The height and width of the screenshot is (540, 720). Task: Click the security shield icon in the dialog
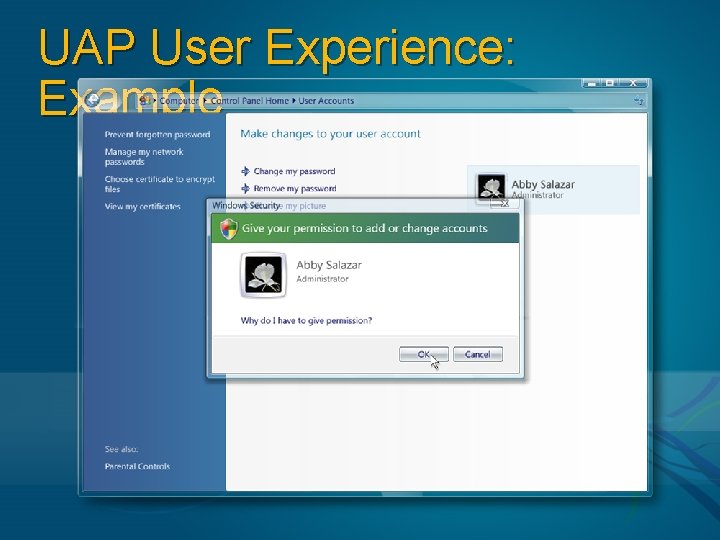click(x=228, y=229)
